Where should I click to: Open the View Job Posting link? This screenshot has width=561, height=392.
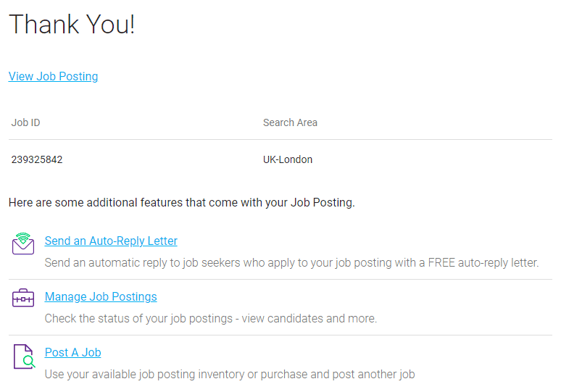(x=53, y=76)
